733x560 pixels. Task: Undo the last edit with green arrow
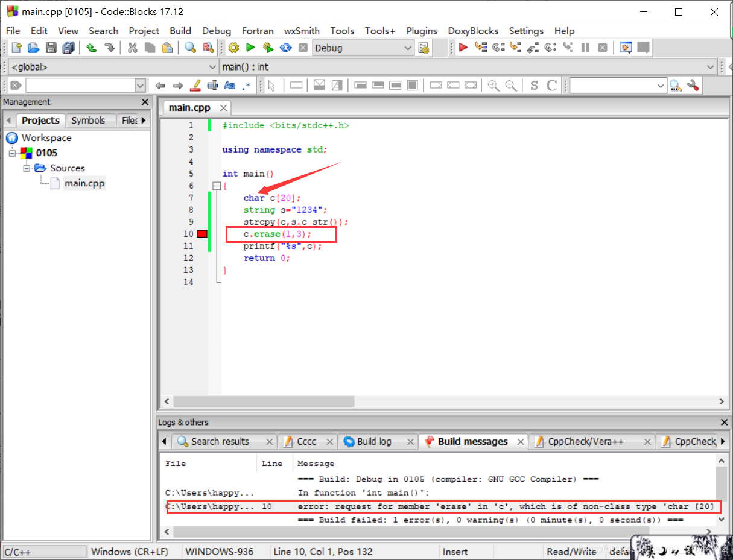(x=92, y=48)
